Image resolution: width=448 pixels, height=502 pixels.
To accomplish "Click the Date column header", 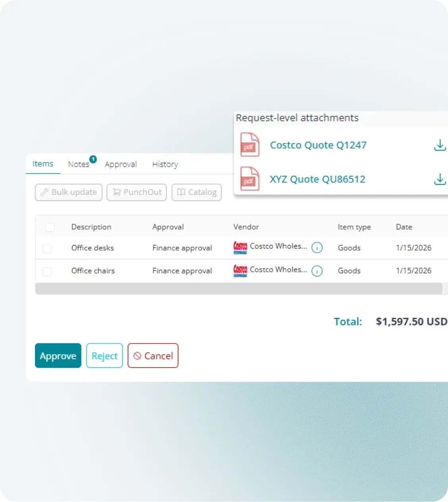I will point(404,227).
